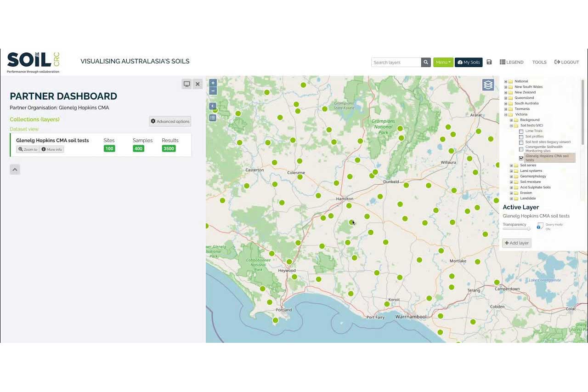
Task: Close the Partner Dashboard panel
Action: [198, 84]
